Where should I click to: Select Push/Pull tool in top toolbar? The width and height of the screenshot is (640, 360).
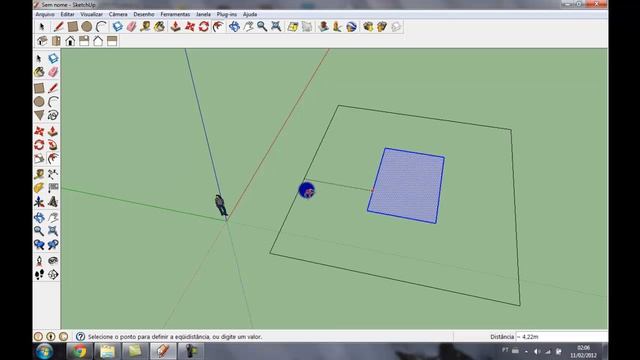(x=176, y=27)
